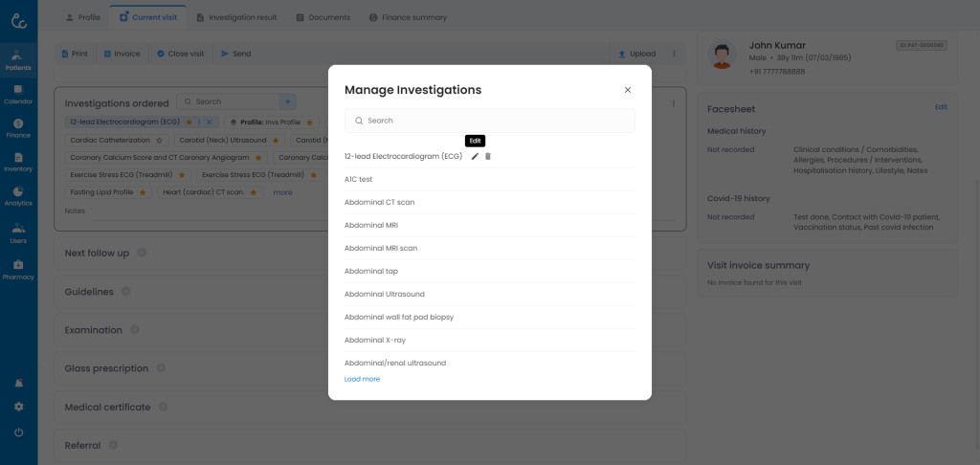Click the Close visit button
980x465 pixels.
point(180,54)
